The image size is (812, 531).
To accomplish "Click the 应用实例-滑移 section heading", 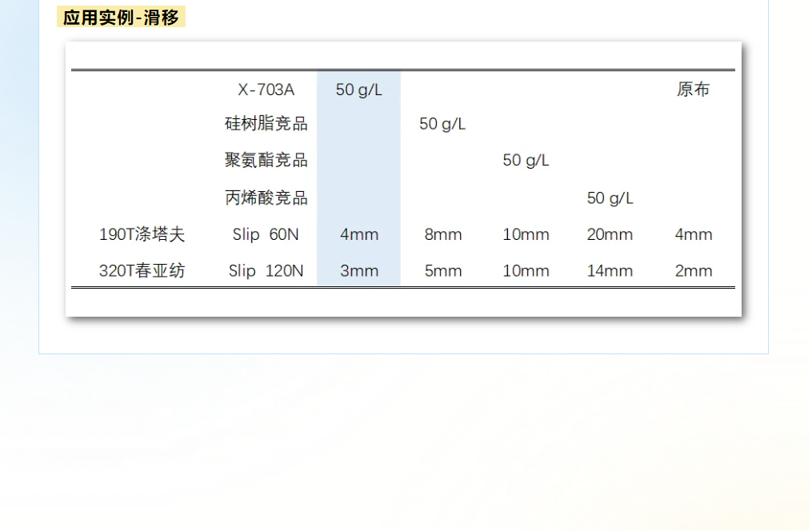I will click(121, 18).
